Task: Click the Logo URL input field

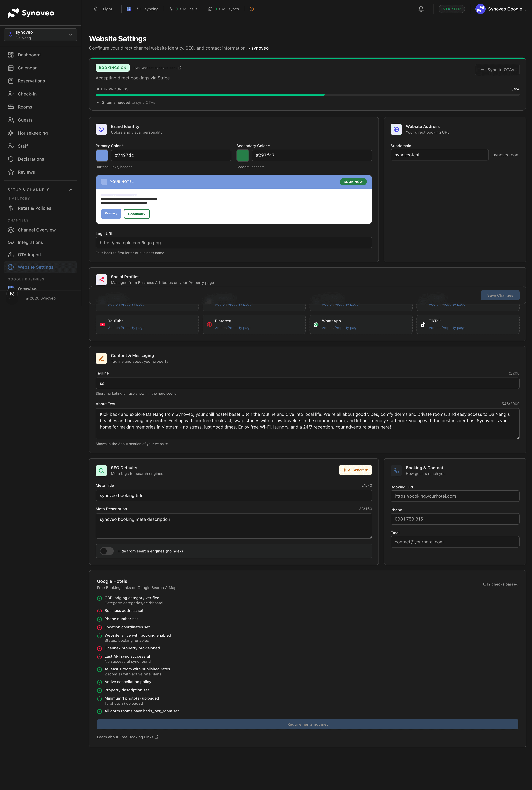Action: coord(233,242)
